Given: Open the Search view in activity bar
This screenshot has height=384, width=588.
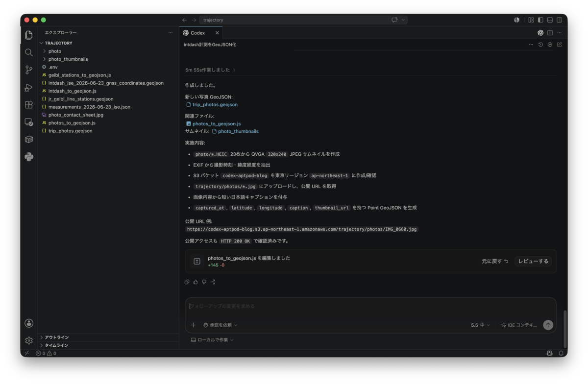Looking at the screenshot, I should click(x=29, y=52).
